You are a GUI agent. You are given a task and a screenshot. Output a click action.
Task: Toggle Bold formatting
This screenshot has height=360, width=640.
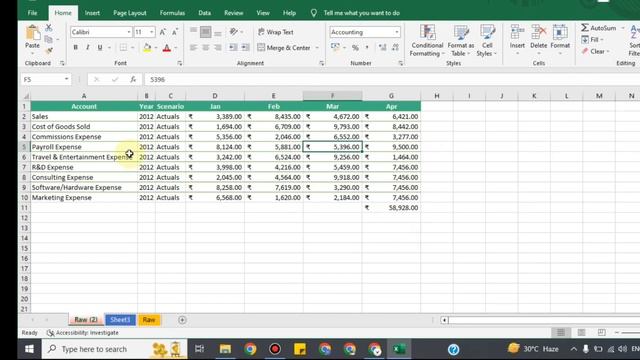point(76,48)
